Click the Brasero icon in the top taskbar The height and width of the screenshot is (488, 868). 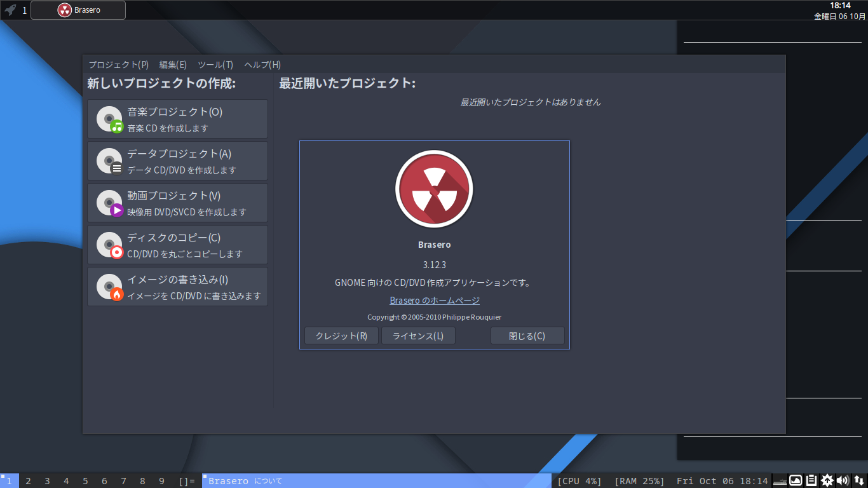pyautogui.click(x=64, y=10)
